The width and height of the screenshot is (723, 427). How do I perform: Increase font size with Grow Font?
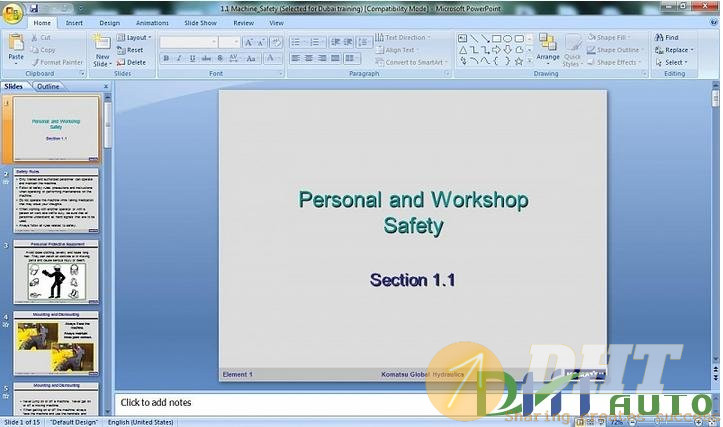pyautogui.click(x=249, y=42)
